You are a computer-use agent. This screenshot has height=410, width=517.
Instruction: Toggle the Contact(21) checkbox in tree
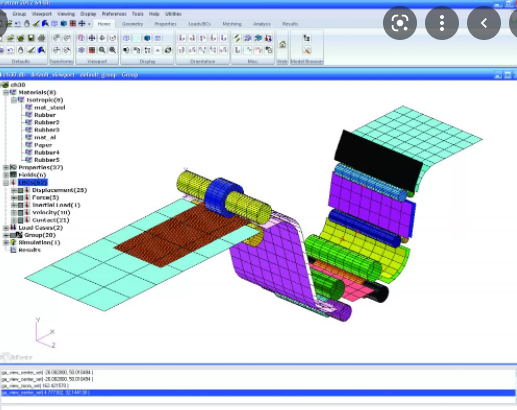pos(21,220)
